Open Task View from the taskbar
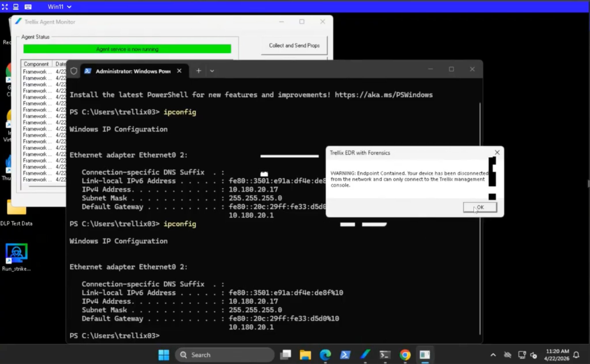The width and height of the screenshot is (590, 364). click(x=286, y=355)
